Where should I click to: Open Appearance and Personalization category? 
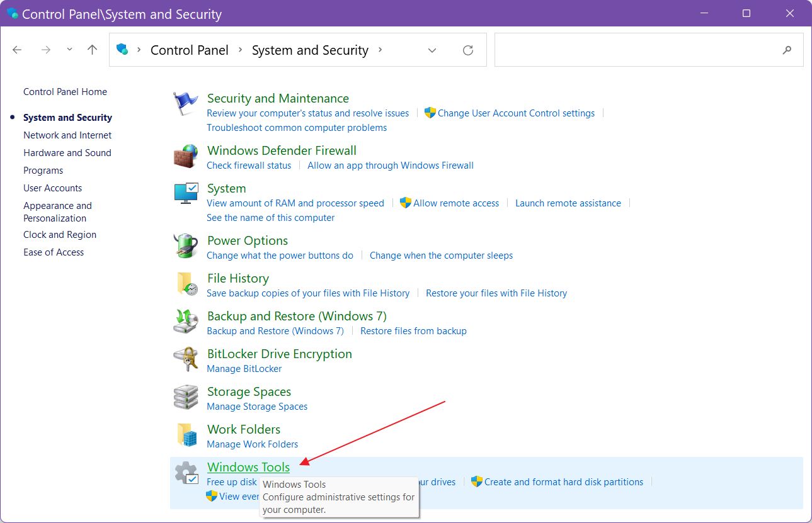coord(57,212)
